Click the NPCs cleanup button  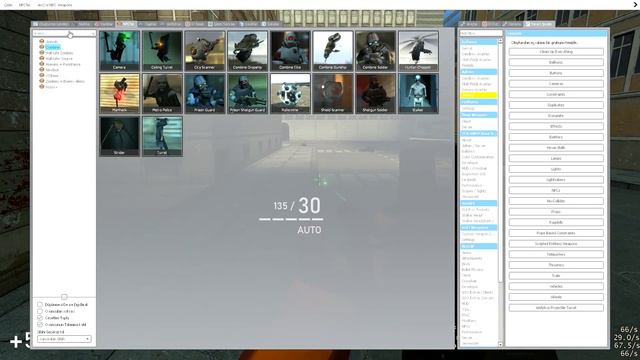tap(556, 190)
